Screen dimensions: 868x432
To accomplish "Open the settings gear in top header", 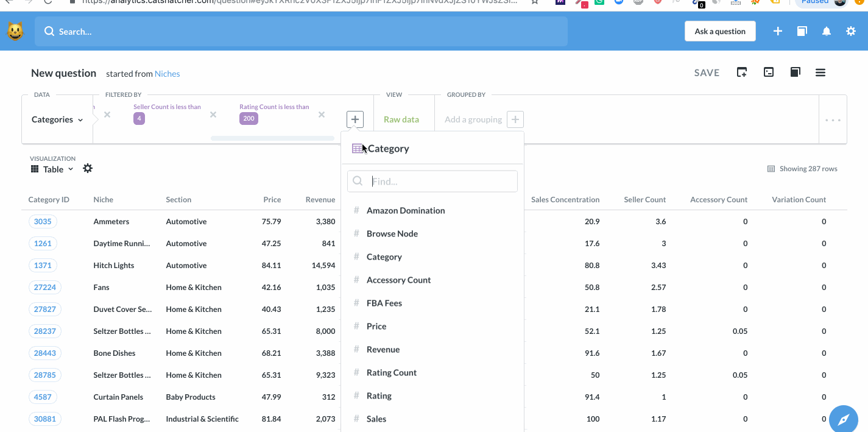I will 851,31.
